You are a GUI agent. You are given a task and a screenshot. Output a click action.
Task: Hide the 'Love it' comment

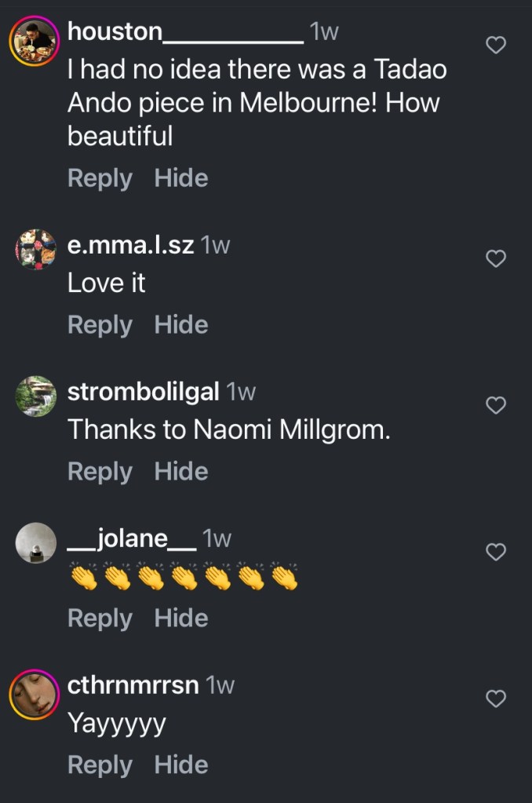[x=181, y=325]
